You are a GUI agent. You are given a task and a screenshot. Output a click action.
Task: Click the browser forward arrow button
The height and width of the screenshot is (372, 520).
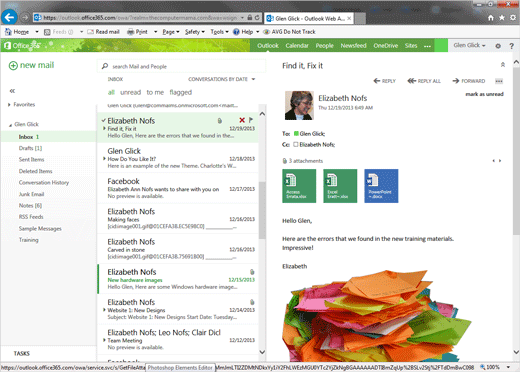(25, 17)
